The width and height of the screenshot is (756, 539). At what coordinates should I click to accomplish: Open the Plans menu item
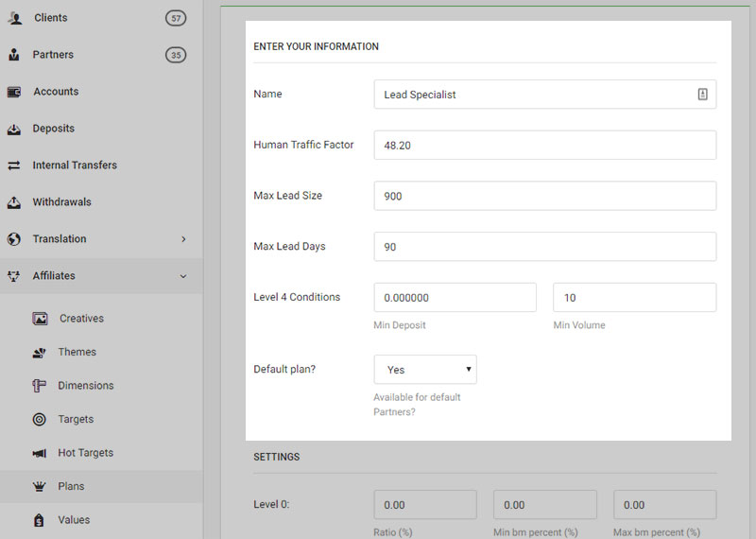[x=71, y=486]
